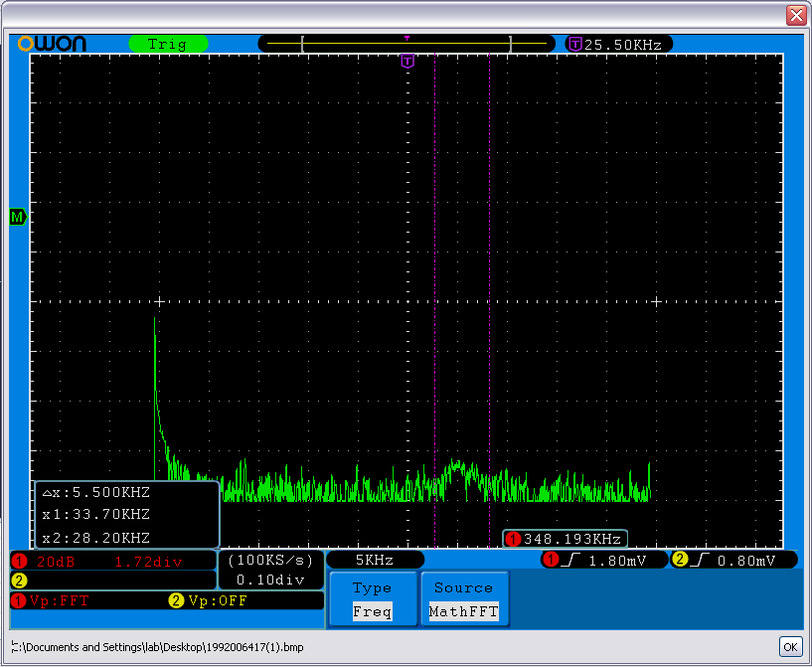Click red channel 1 icon beside Vp:FFT

[x=19, y=601]
